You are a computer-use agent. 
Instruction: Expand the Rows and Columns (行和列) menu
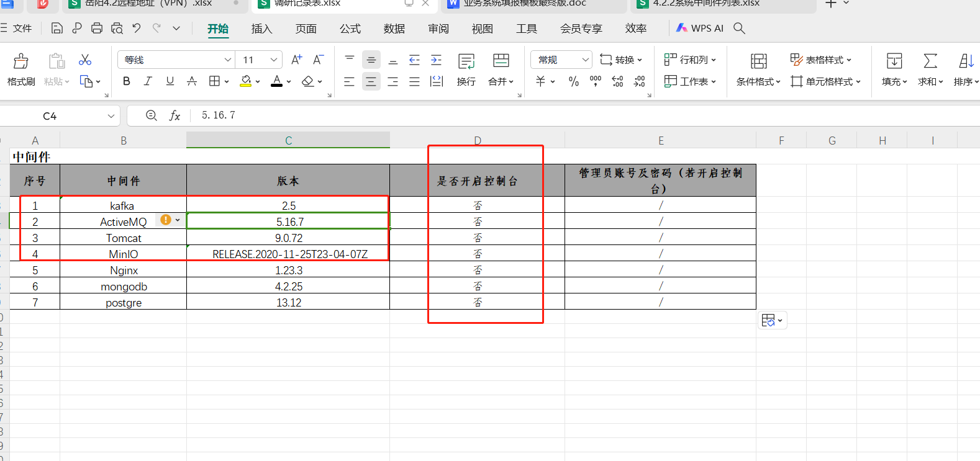(690, 60)
